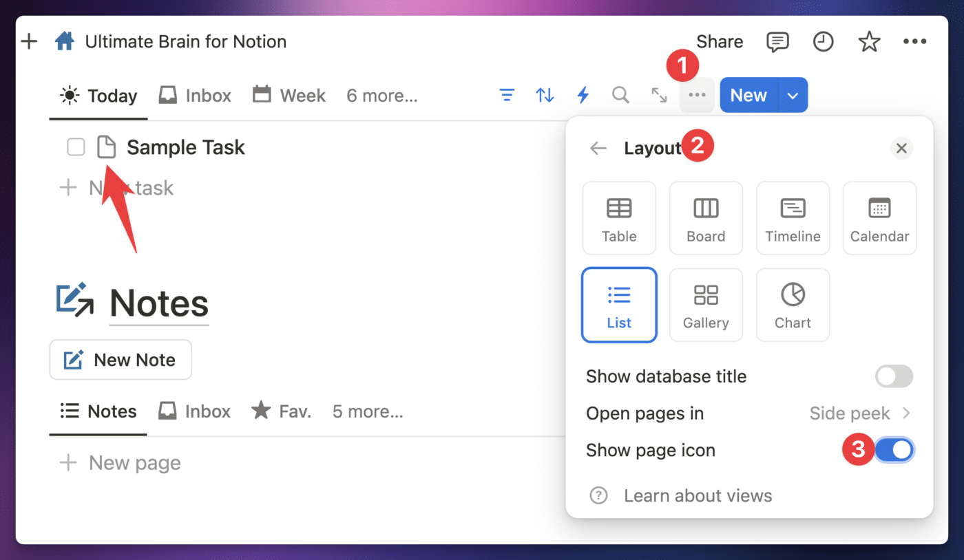
Task: Go back using the arrow beside Layout
Action: click(x=598, y=148)
